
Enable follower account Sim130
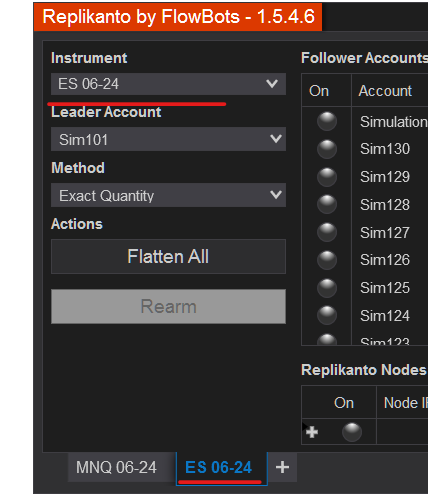pos(327,149)
